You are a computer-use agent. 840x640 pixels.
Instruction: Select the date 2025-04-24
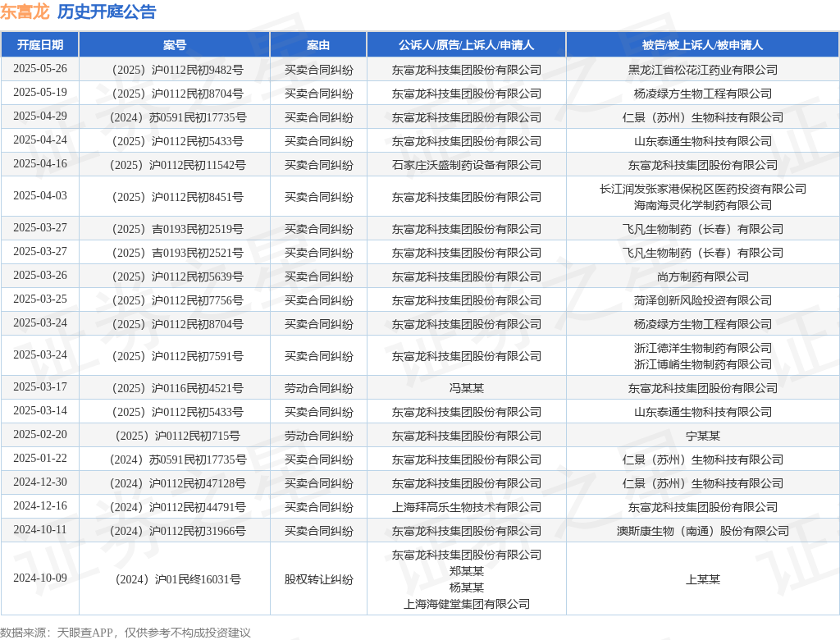(40, 140)
